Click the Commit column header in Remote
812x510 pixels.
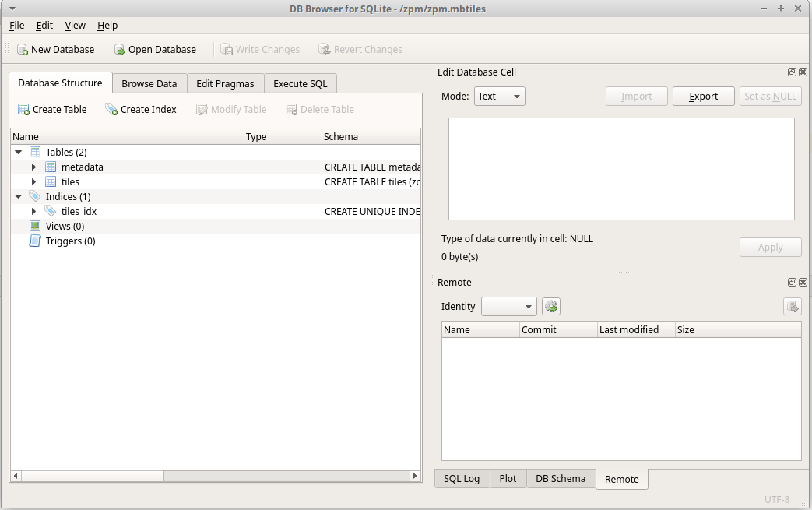point(558,330)
